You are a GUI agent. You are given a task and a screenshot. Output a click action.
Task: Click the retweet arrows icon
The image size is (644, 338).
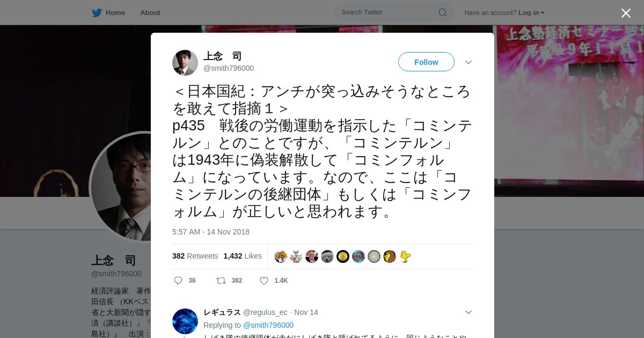[221, 281]
